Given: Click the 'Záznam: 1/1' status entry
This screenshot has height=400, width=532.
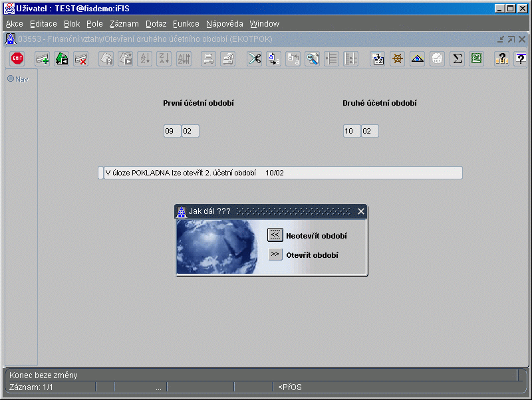Looking at the screenshot, I should (x=31, y=387).
